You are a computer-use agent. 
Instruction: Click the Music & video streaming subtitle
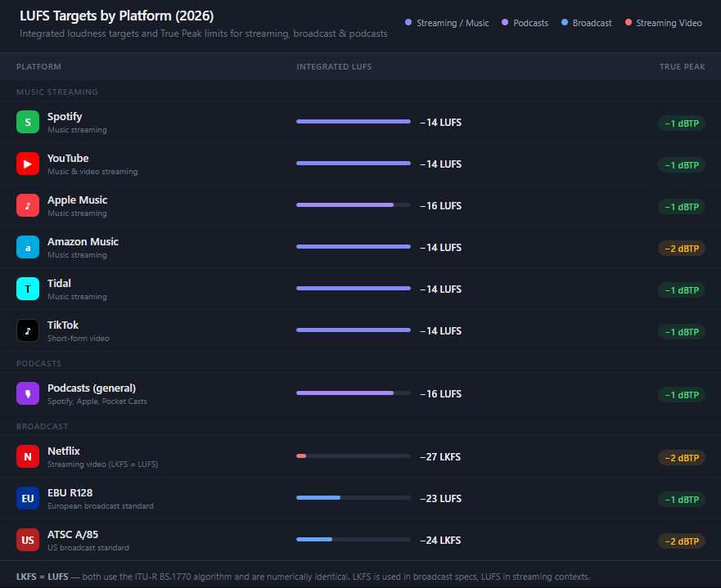pyautogui.click(x=92, y=172)
